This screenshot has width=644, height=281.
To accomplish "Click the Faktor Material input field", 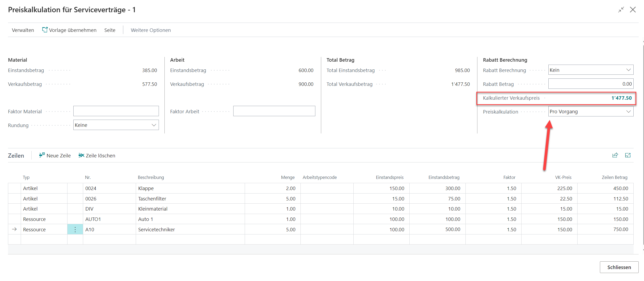I will pos(116,111).
